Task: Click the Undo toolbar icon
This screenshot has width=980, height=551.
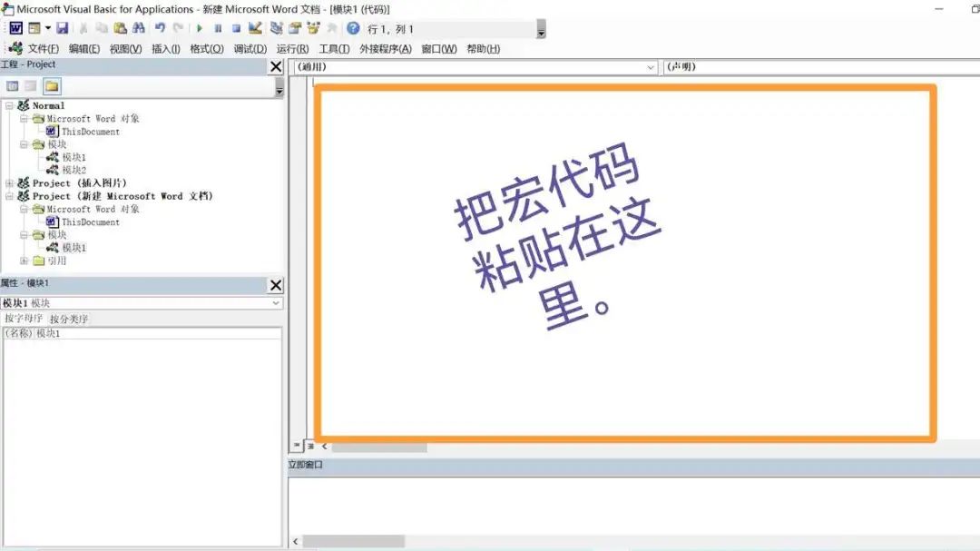Action: click(162, 28)
